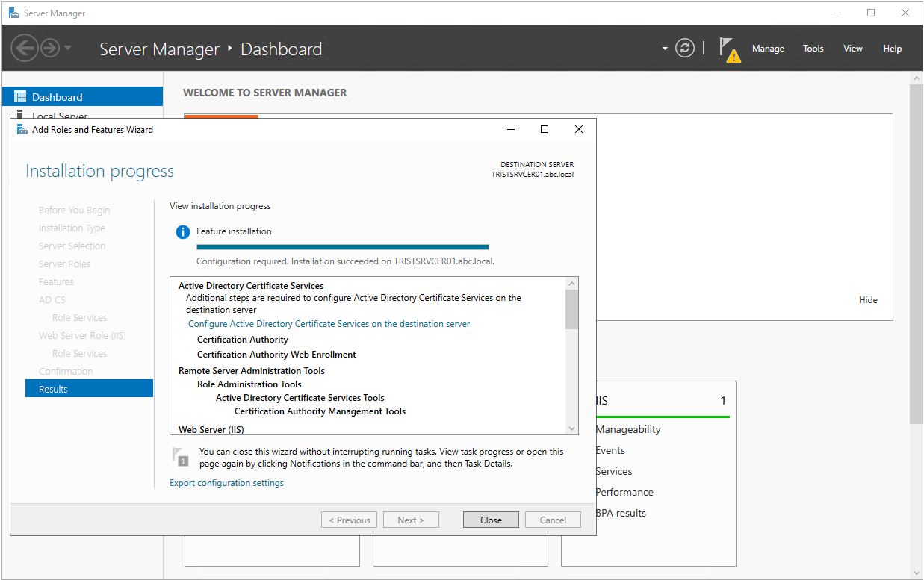Select the AD CS wizard step
924x580 pixels.
pos(52,299)
